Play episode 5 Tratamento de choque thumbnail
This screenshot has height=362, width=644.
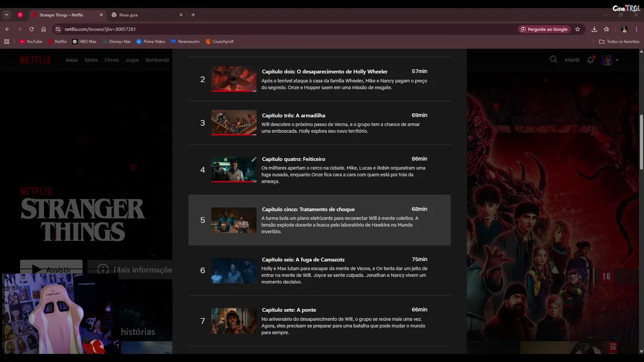(234, 220)
